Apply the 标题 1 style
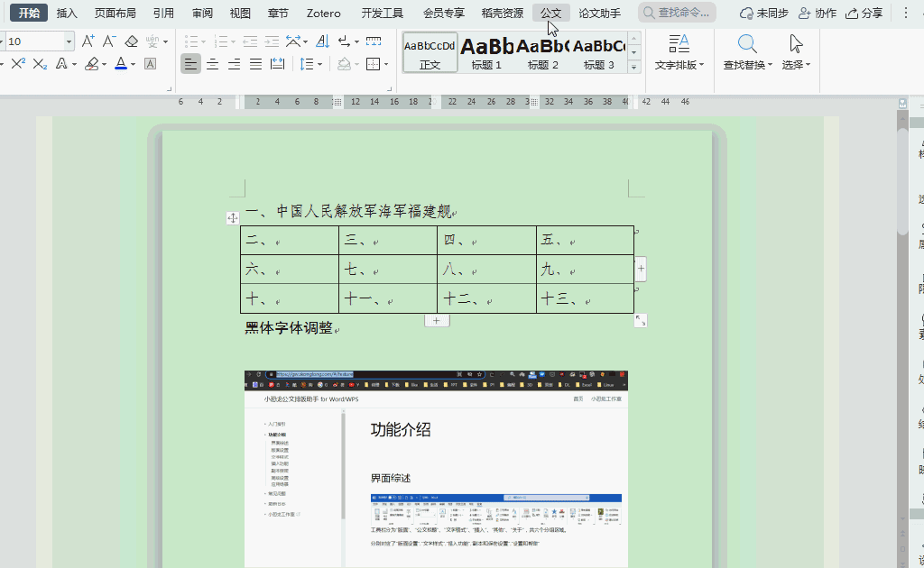 coord(486,53)
